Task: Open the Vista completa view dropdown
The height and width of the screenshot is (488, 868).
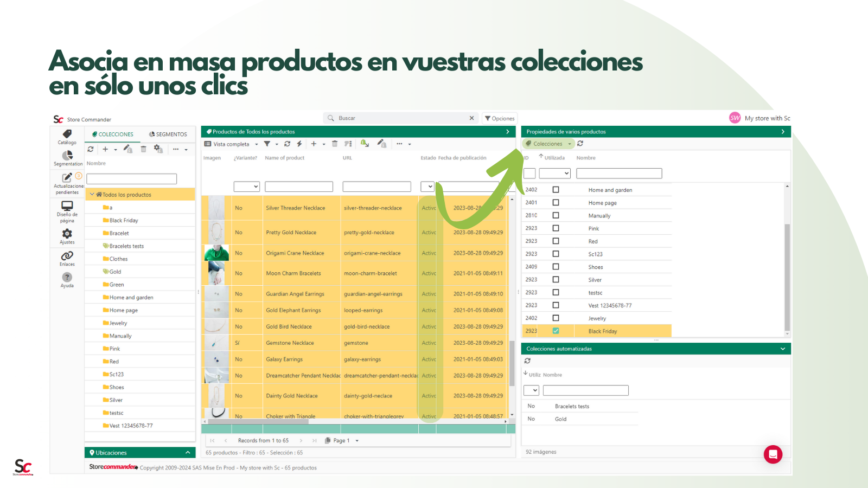Action: 232,144
